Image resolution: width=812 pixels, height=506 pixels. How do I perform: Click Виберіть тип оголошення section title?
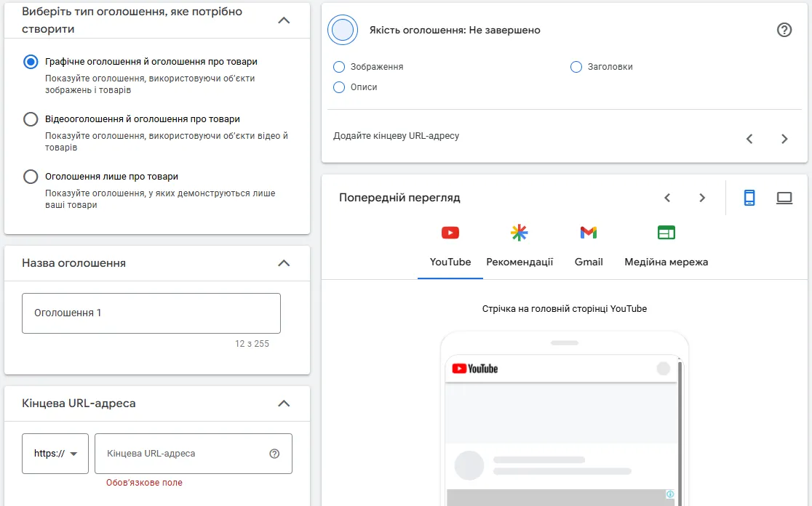pyautogui.click(x=132, y=20)
